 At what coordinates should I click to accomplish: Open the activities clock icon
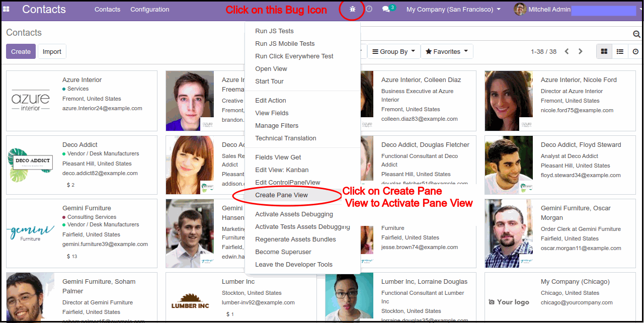pos(369,9)
